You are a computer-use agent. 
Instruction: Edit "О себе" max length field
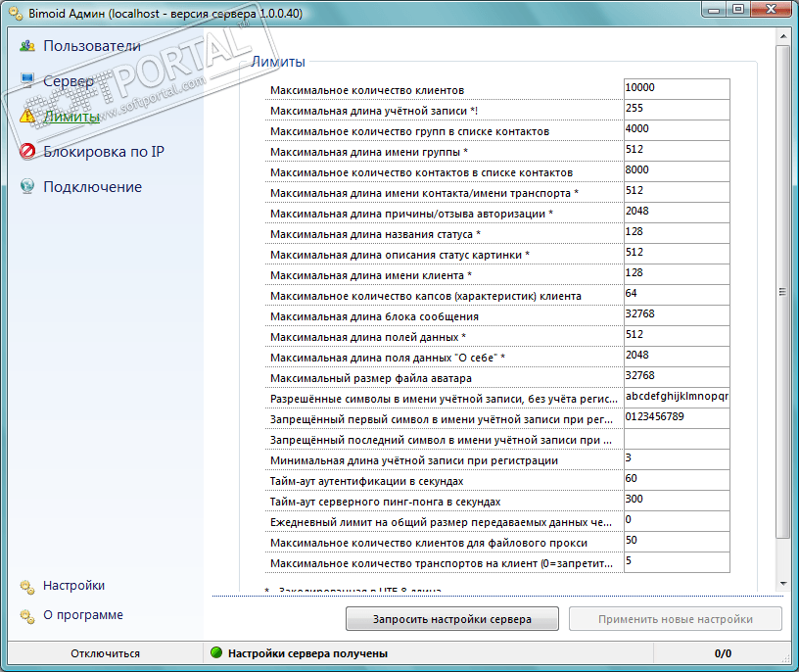pyautogui.click(x=677, y=357)
